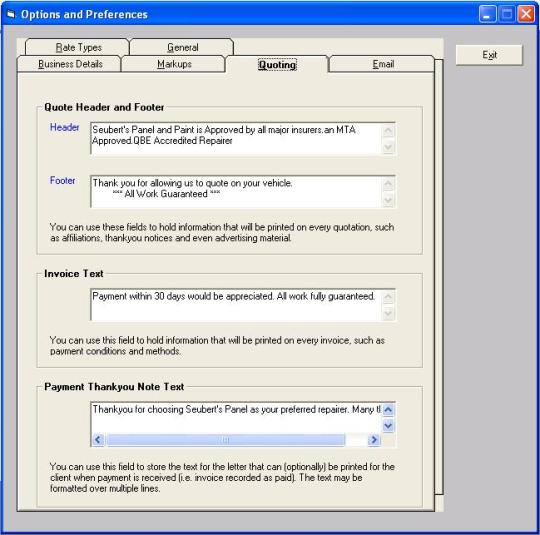The height and width of the screenshot is (535, 540).
Task: Click the 'Quote Header and Footer' group title
Action: (x=104, y=107)
